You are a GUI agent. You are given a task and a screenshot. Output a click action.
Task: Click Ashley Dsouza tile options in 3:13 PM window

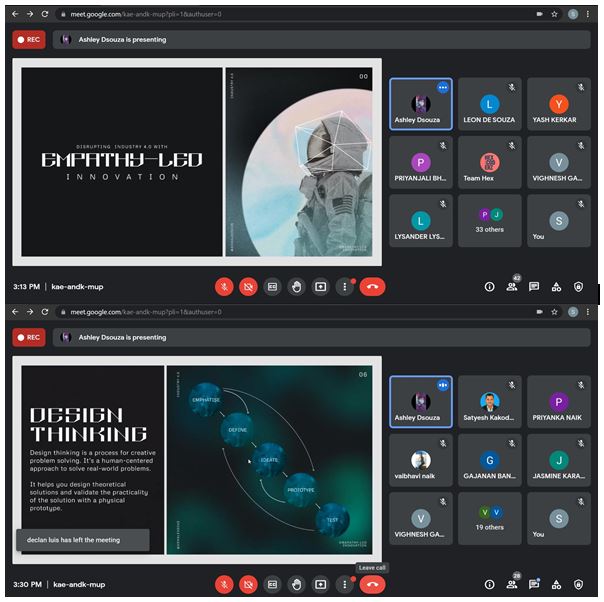click(443, 88)
